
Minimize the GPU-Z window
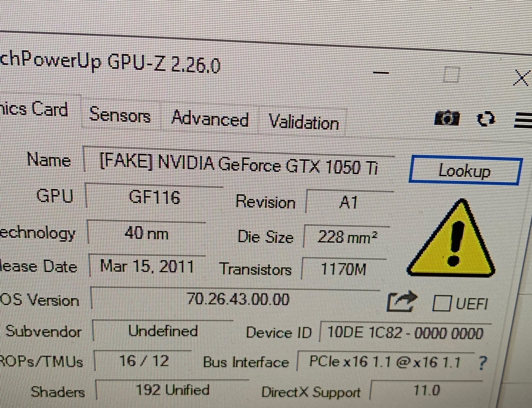click(x=381, y=72)
